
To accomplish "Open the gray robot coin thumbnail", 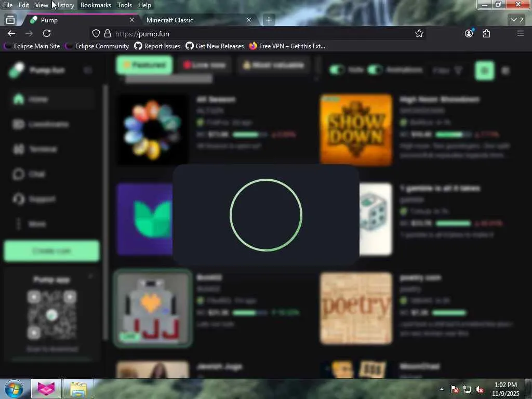I will coord(153,308).
